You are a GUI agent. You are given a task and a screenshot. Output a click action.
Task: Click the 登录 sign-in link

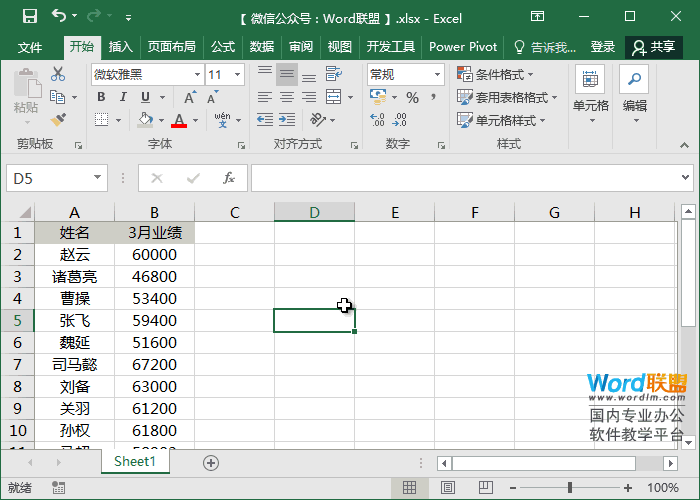[x=603, y=47]
